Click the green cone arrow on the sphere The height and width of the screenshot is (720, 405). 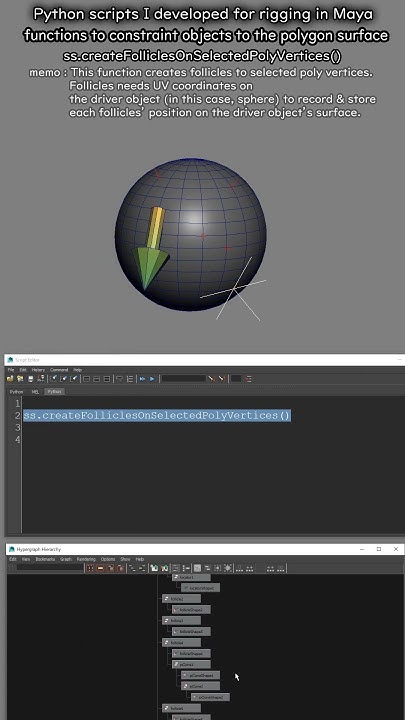(150, 268)
